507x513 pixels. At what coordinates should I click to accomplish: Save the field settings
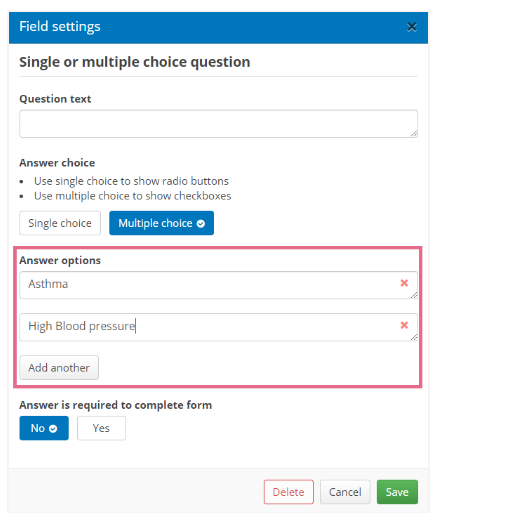point(397,492)
